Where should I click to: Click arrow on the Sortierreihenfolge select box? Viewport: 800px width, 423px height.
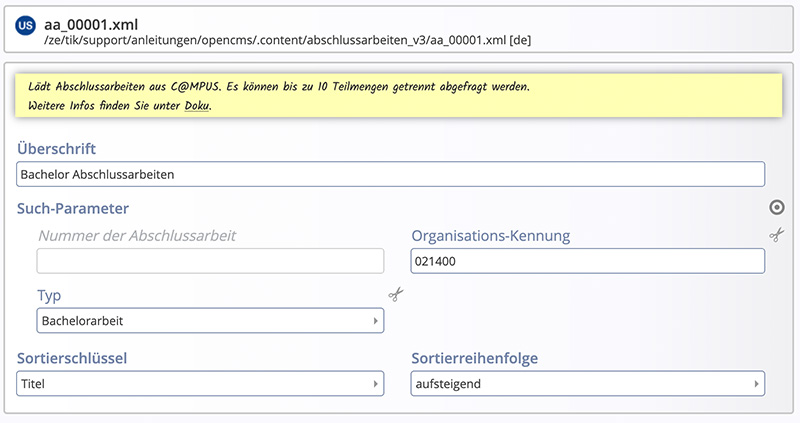tap(756, 384)
